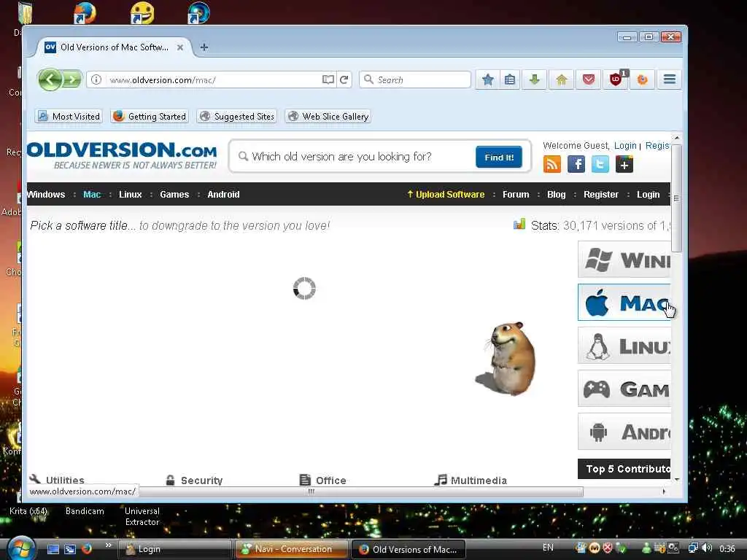
Task: Open the Forum nav link
Action: (516, 194)
